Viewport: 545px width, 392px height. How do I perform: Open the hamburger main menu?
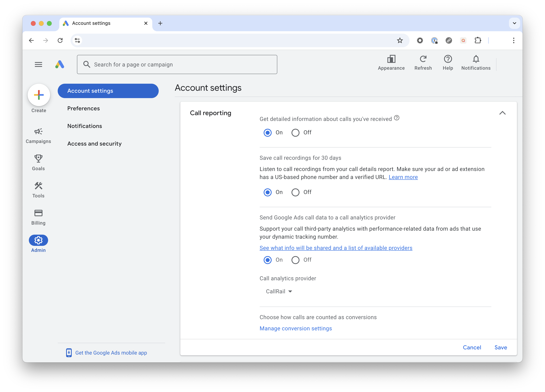click(x=38, y=64)
